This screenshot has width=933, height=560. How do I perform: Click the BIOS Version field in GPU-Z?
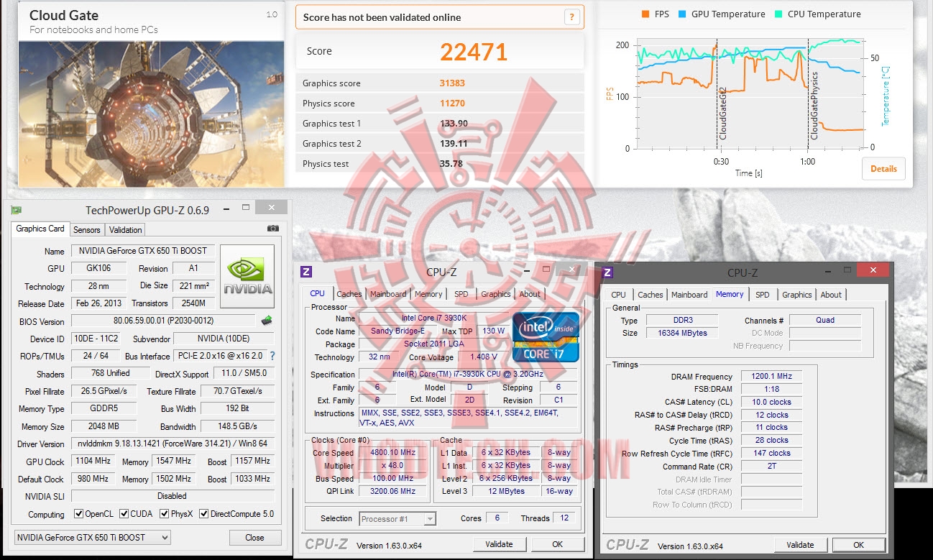[163, 321]
